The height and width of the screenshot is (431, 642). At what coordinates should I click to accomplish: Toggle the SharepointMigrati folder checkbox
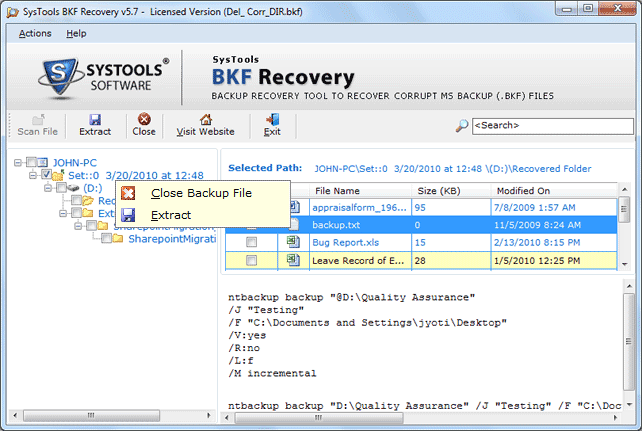pos(106,238)
